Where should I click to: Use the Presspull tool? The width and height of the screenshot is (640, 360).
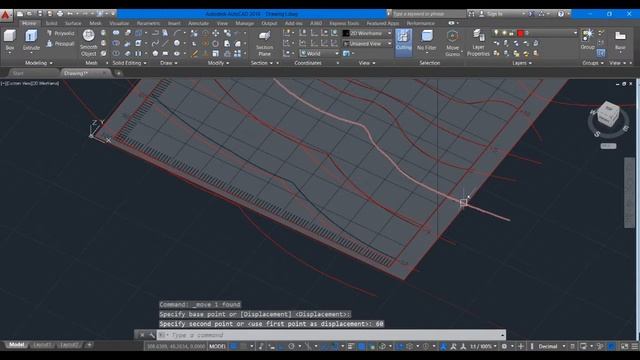(60, 43)
